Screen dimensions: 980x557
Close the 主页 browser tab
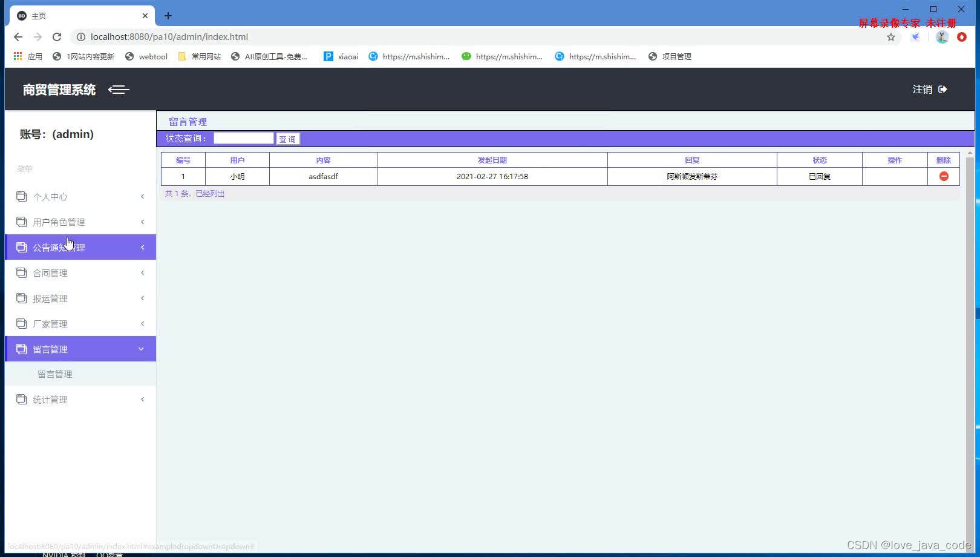click(x=145, y=16)
